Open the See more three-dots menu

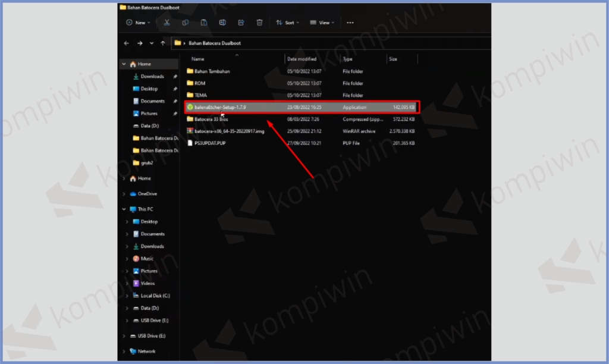[x=350, y=23]
